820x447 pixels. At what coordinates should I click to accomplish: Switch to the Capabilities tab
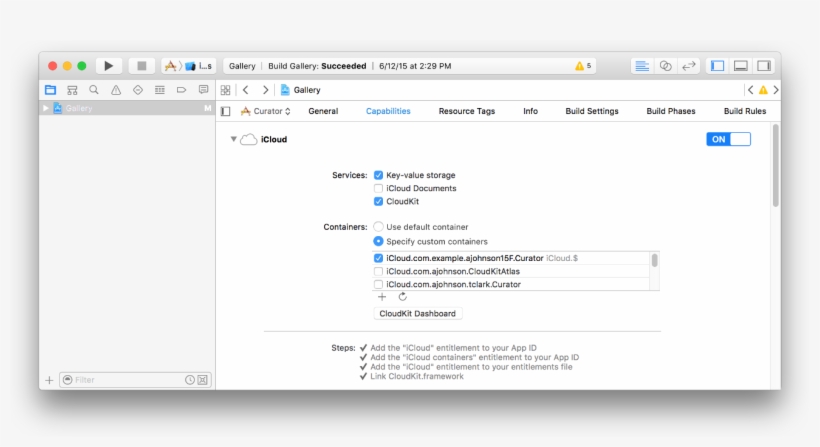click(x=388, y=111)
